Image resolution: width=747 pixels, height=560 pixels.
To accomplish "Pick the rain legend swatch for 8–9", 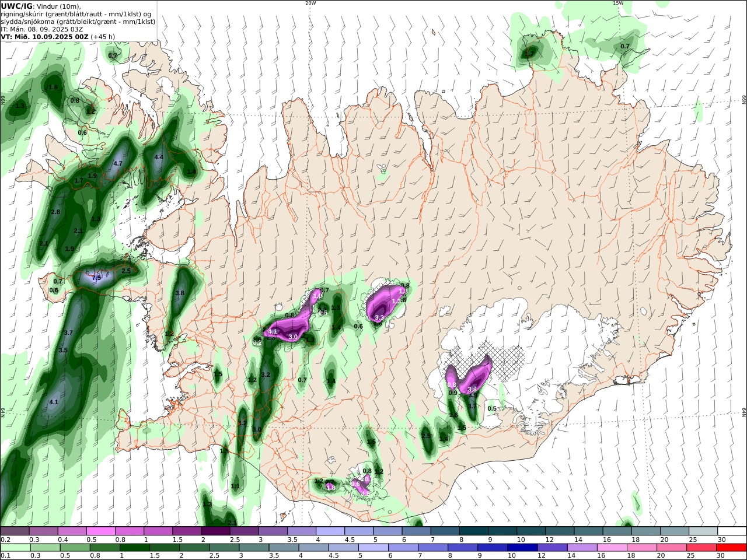I will click(463, 548).
